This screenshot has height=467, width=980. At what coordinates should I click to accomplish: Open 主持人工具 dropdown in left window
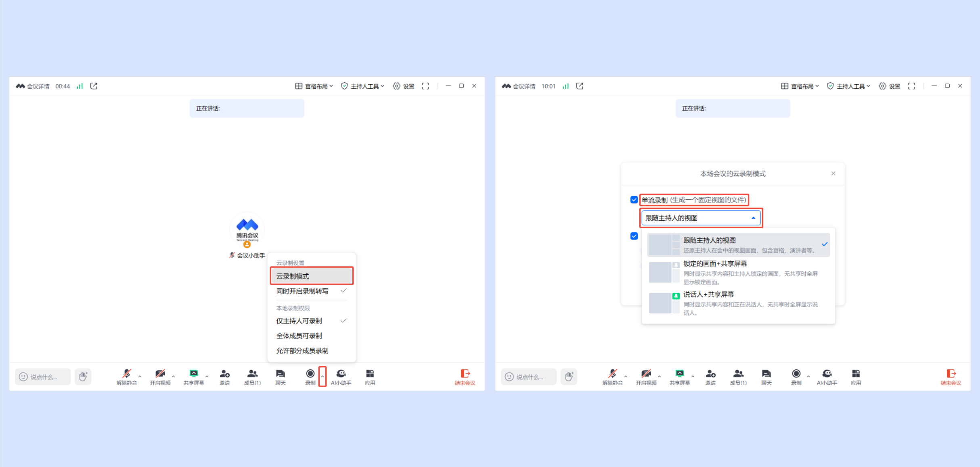coord(362,86)
